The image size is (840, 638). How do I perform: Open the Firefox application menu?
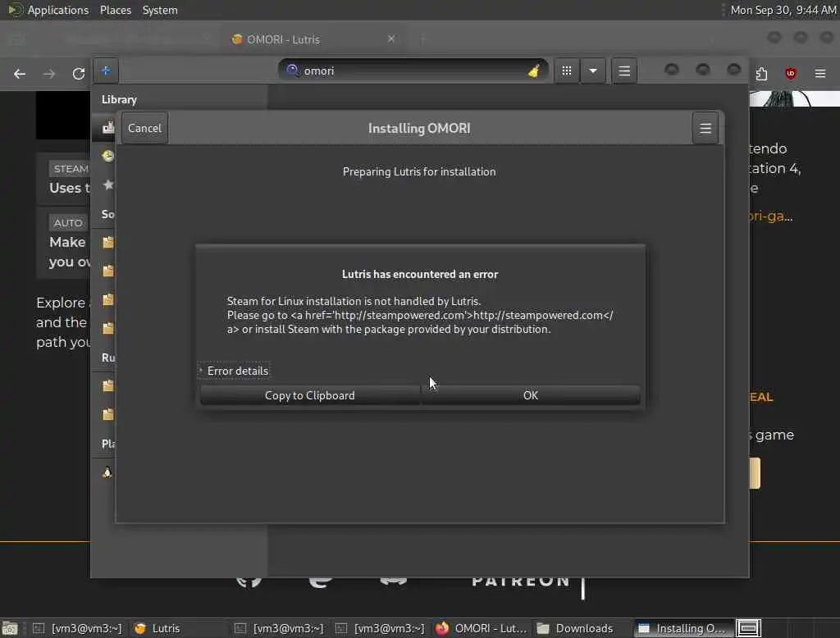point(820,73)
